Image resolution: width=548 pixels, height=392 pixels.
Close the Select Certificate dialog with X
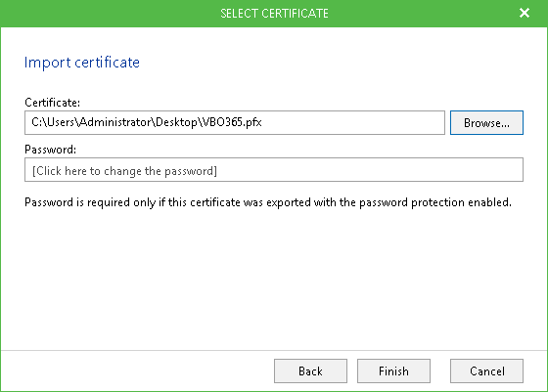click(x=525, y=13)
